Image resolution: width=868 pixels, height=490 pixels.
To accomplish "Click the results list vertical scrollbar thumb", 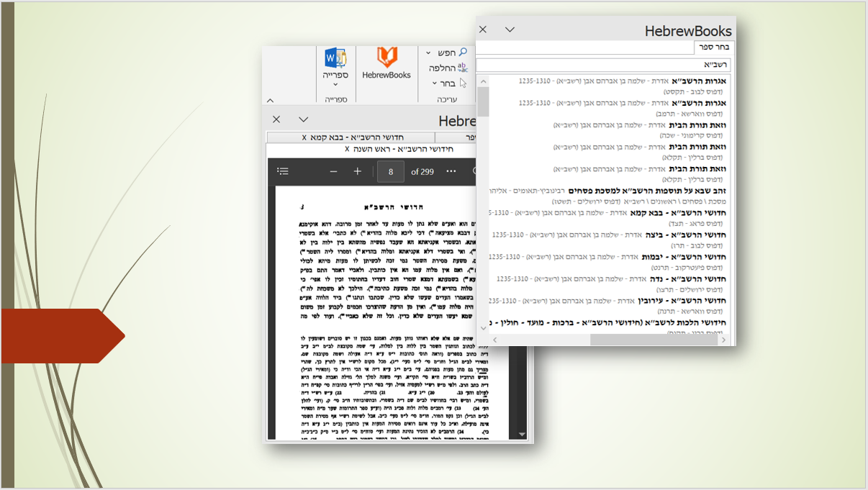I will (x=483, y=101).
